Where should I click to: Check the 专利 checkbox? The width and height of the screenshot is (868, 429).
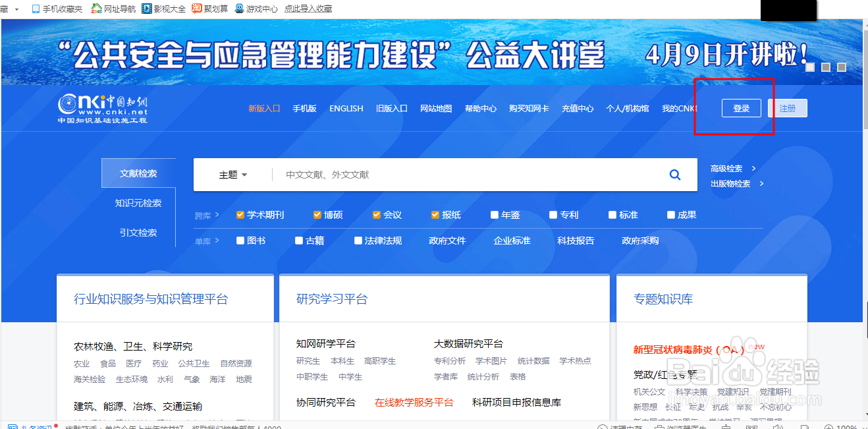pos(553,215)
